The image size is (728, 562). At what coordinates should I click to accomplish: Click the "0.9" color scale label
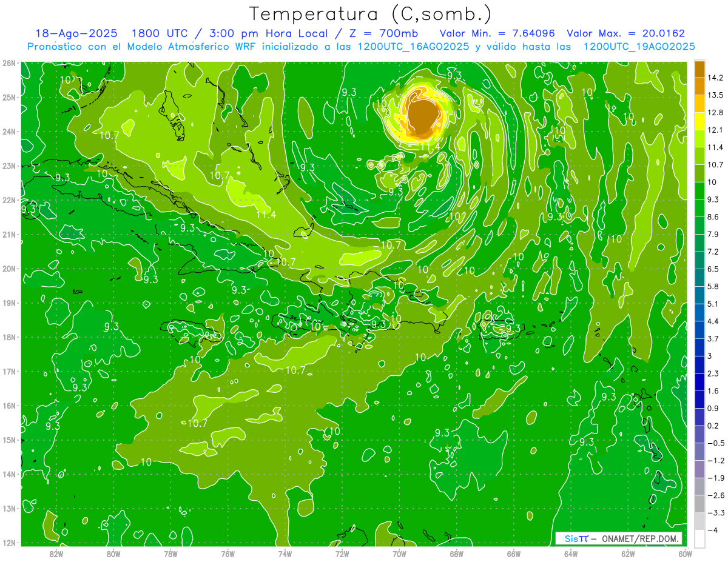pos(713,409)
